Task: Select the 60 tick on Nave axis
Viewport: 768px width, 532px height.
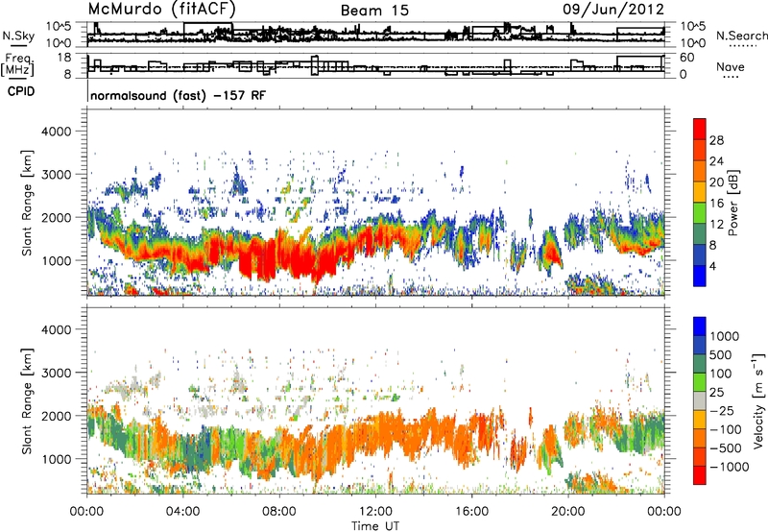Action: [x=687, y=58]
